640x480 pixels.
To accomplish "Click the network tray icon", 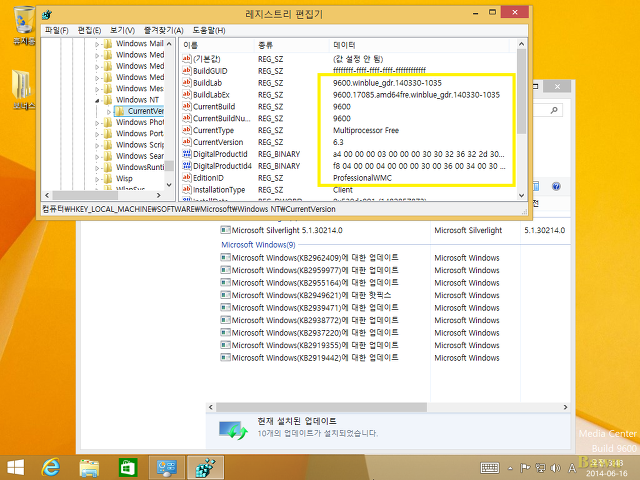I will 540,468.
